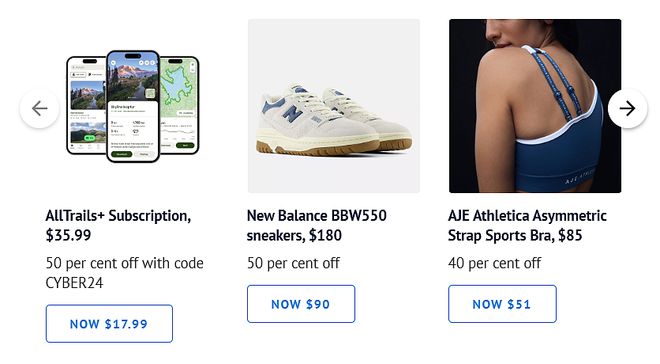
Task: Click the '50 per cent off' sneakers text
Action: 293,263
